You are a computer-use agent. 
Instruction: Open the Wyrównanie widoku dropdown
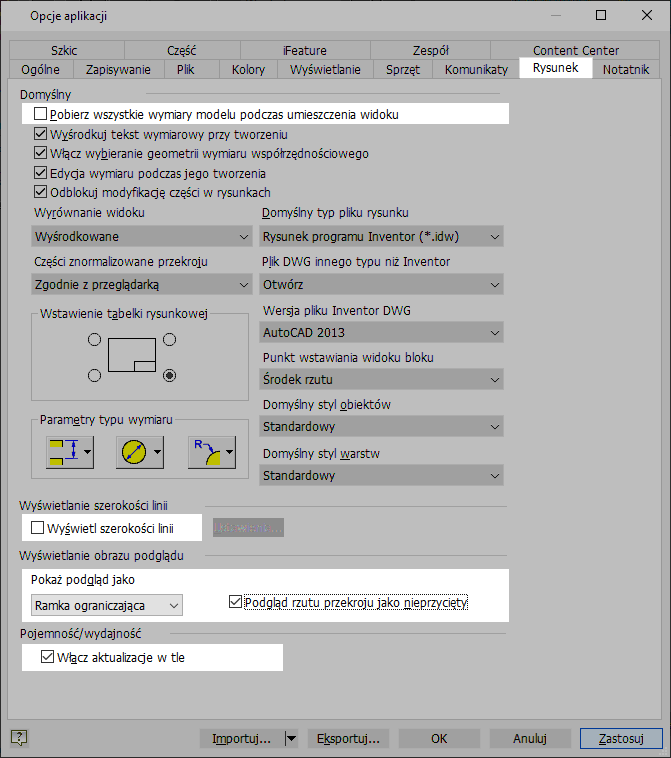click(x=142, y=236)
